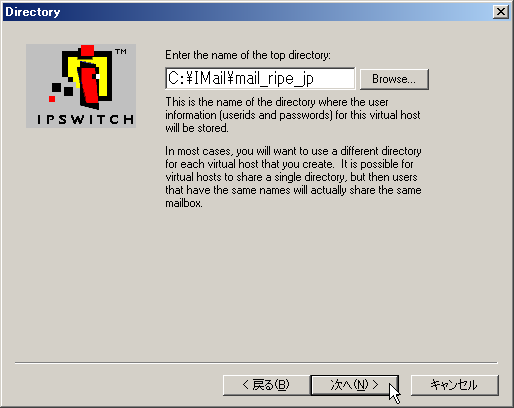Click the paragraph about userids and passwords
The width and height of the screenshot is (514, 408).
293,115
